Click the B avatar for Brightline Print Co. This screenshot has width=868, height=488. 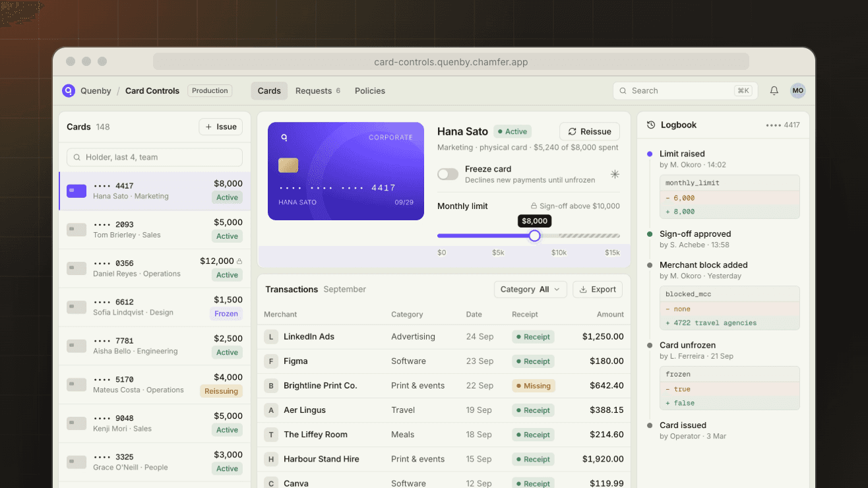(x=270, y=386)
